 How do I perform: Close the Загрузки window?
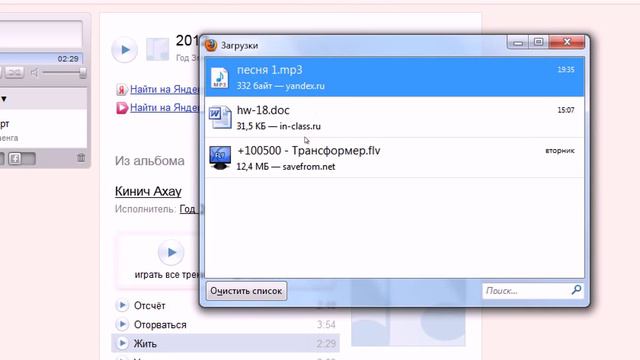567,42
